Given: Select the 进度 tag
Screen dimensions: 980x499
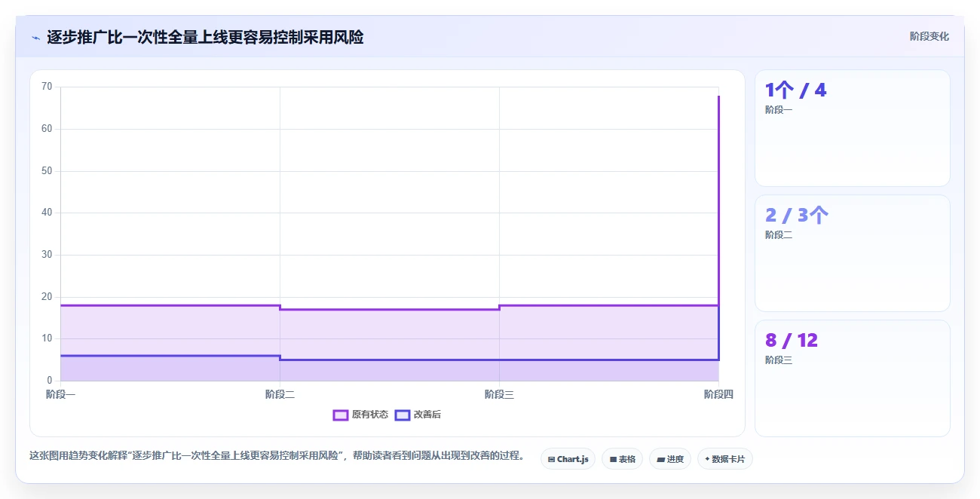Looking at the screenshot, I should click(x=670, y=458).
